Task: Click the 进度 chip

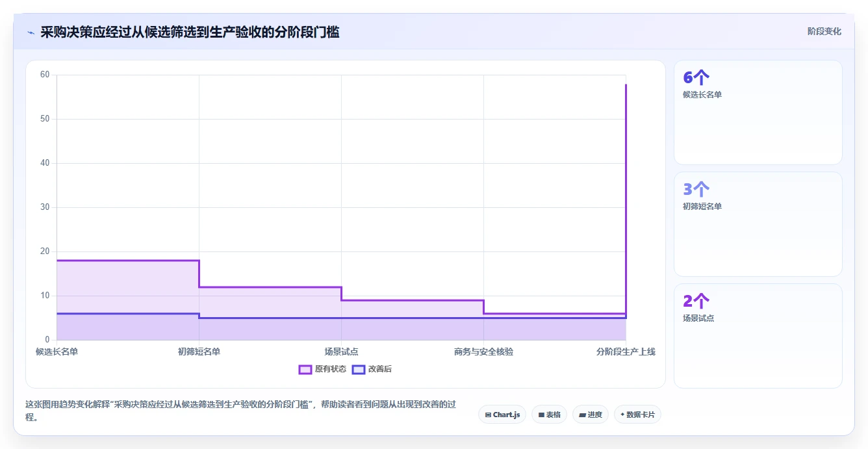Action: (x=590, y=415)
